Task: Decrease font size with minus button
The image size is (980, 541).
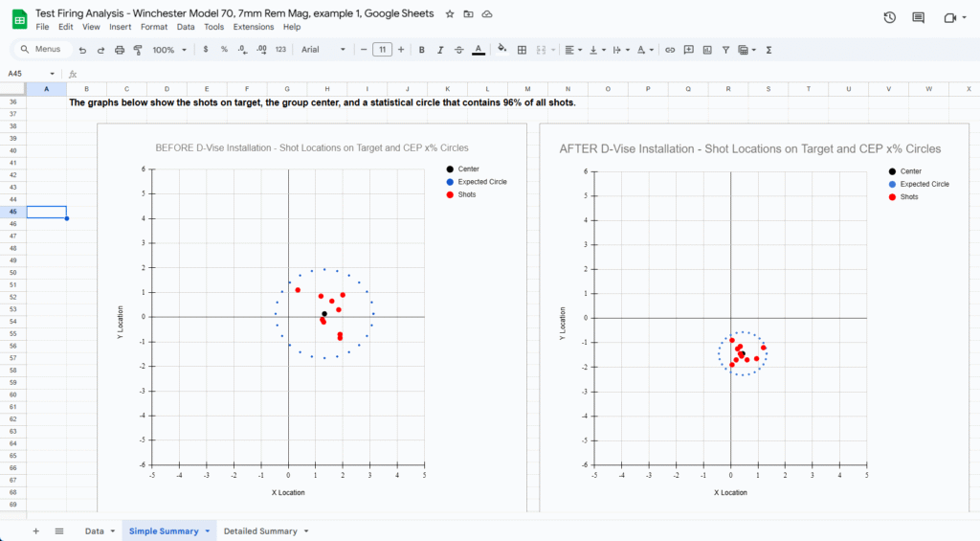Action: pos(364,50)
